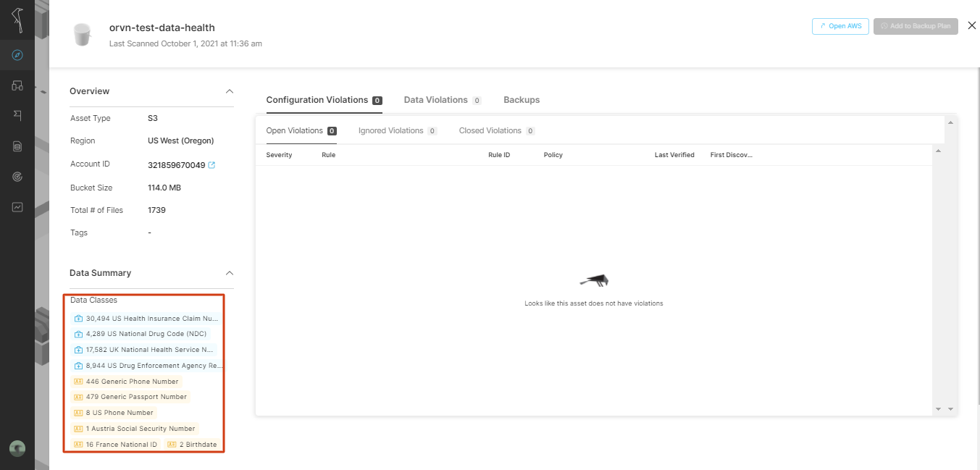The width and height of the screenshot is (980, 470).
Task: Sort by the Severity column header
Action: (279, 155)
